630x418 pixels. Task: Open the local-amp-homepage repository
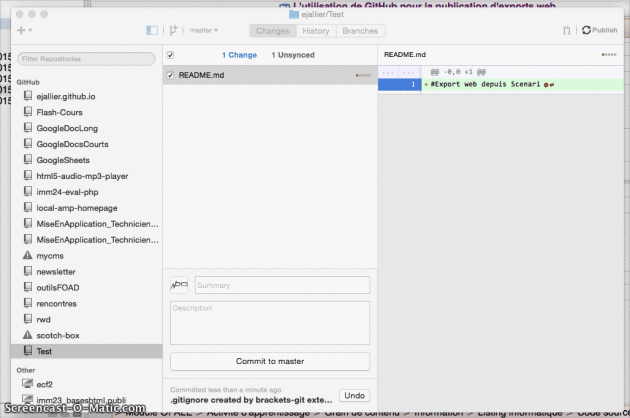click(x=77, y=208)
